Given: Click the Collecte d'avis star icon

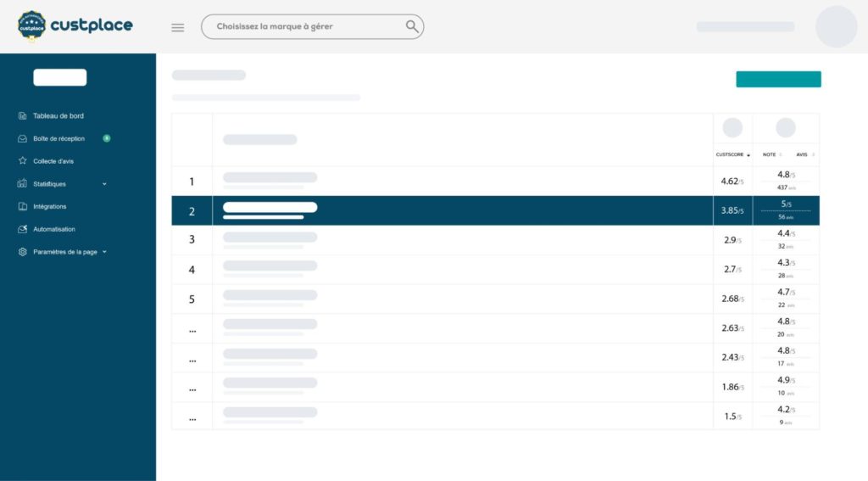Looking at the screenshot, I should [23, 161].
